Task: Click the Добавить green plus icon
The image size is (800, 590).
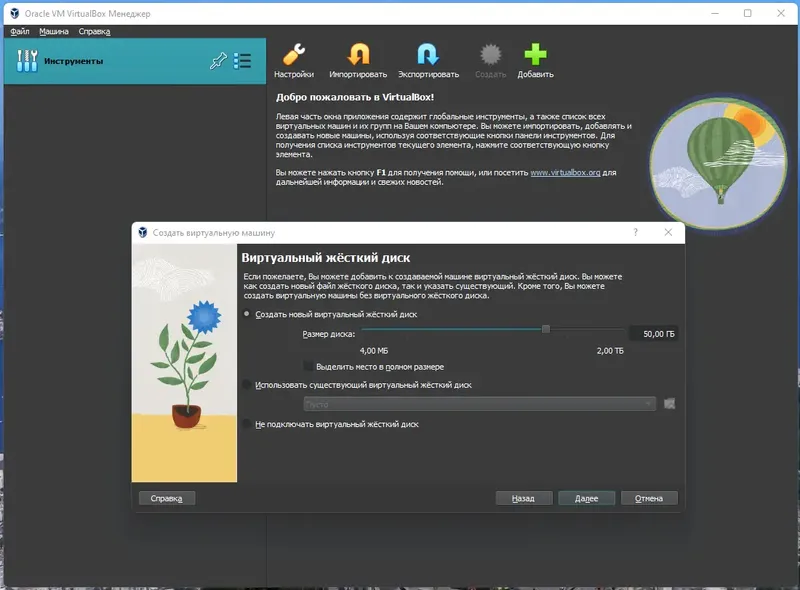Action: click(535, 55)
